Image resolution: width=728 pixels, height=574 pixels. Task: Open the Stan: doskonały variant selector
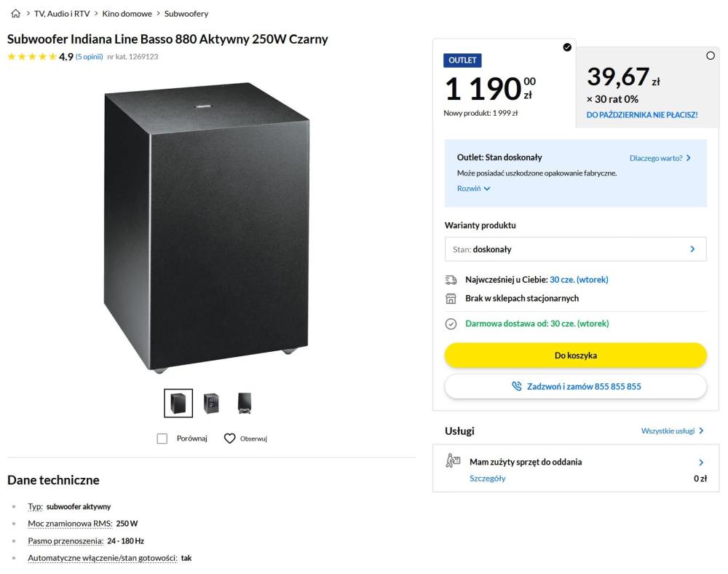(575, 249)
